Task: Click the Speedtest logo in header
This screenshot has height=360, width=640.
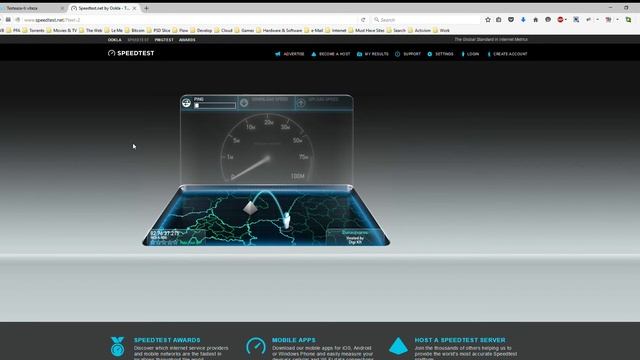Action: point(131,53)
